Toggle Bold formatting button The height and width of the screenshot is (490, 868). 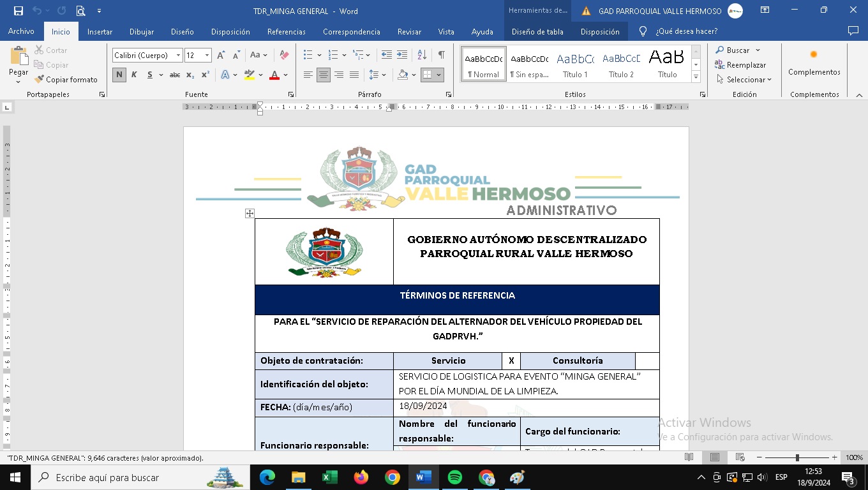pos(119,75)
